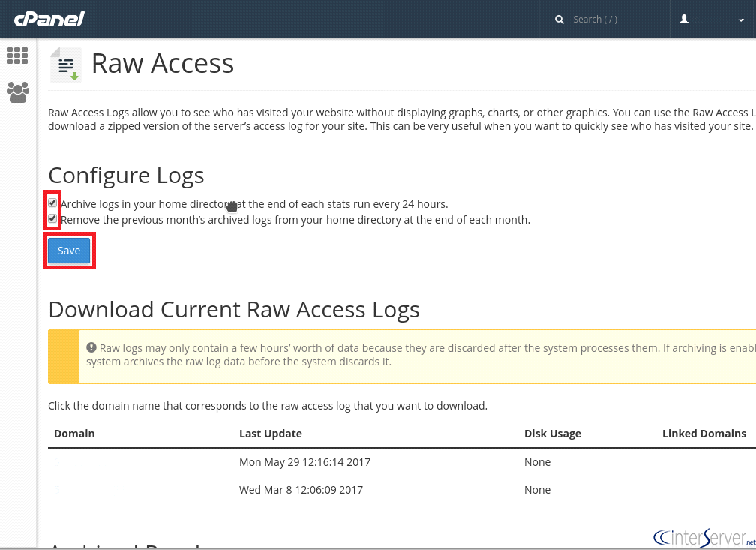Image resolution: width=756 pixels, height=550 pixels.
Task: Click the user account icon
Action: point(684,19)
